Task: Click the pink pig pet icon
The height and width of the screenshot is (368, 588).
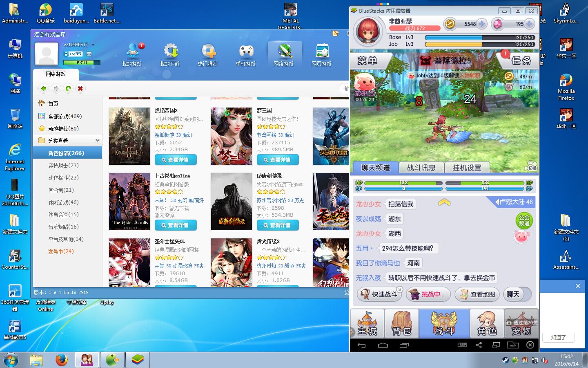Action: 521,236
